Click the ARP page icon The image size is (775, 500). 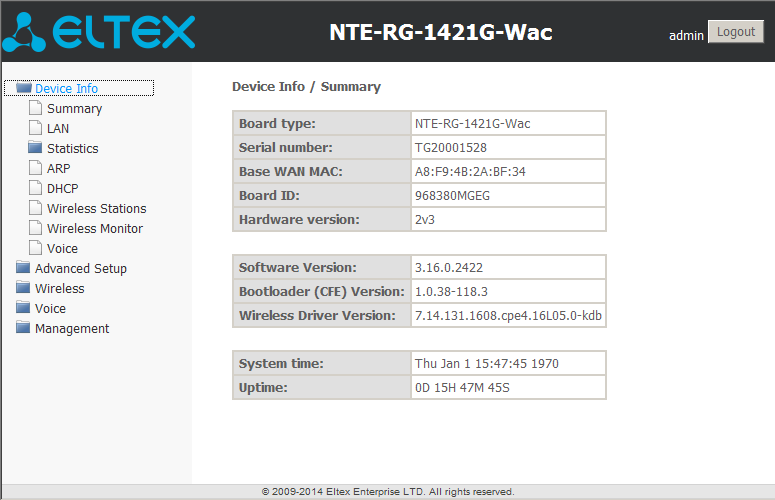tap(35, 167)
